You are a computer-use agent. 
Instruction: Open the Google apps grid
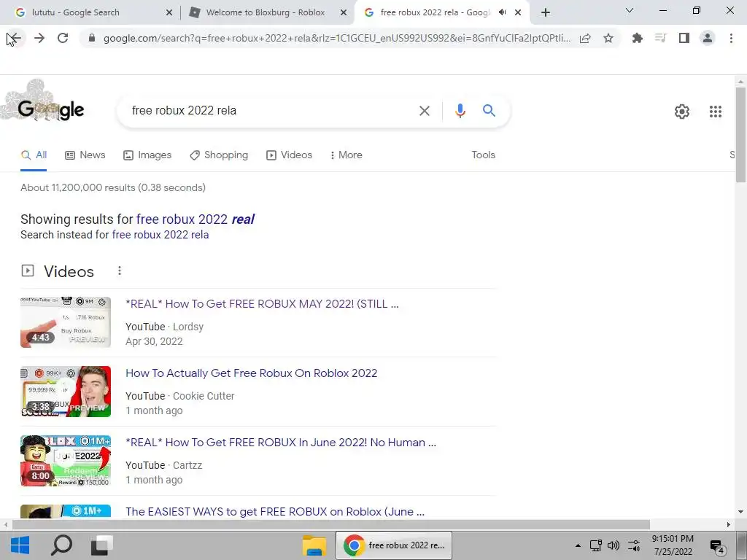[715, 112]
